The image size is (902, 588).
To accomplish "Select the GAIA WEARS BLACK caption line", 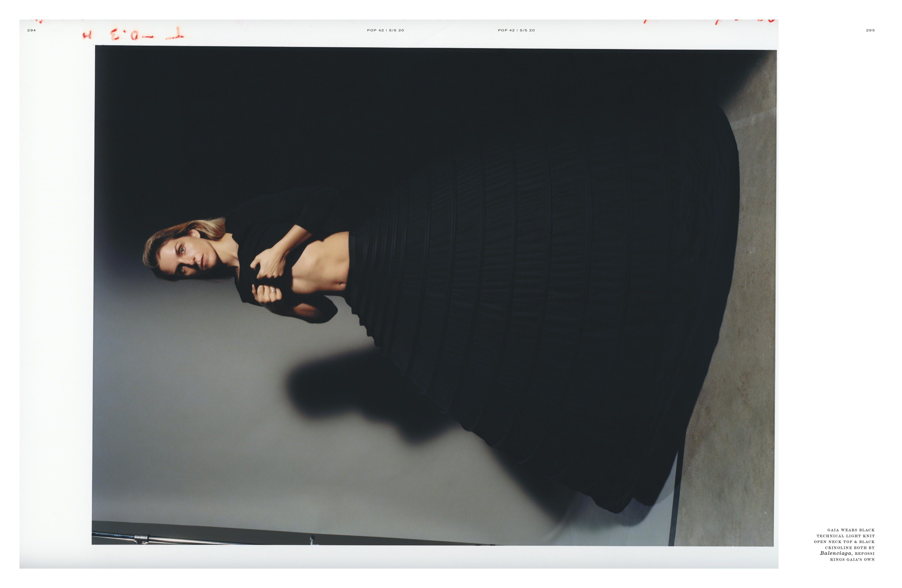I will coord(851,530).
